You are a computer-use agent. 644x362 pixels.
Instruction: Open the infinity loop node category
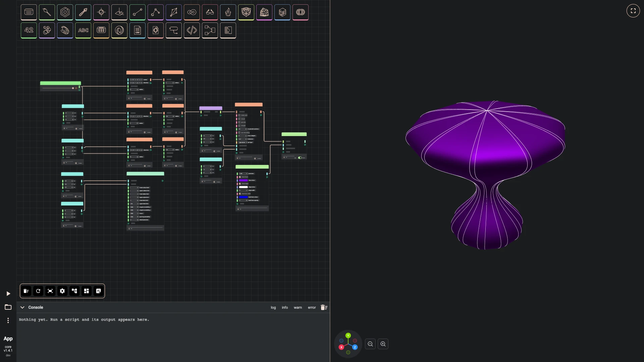pos(192,12)
